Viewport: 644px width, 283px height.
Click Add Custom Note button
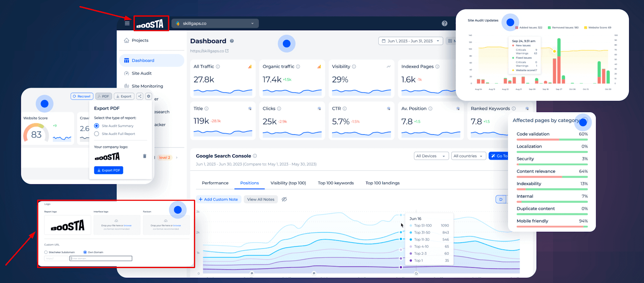[x=219, y=199]
